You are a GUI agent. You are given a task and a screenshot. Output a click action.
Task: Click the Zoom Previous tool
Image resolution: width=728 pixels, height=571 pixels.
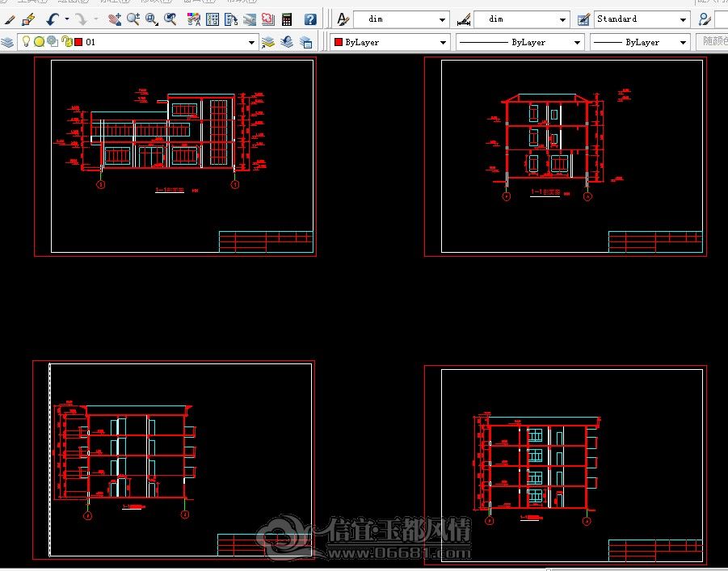170,19
